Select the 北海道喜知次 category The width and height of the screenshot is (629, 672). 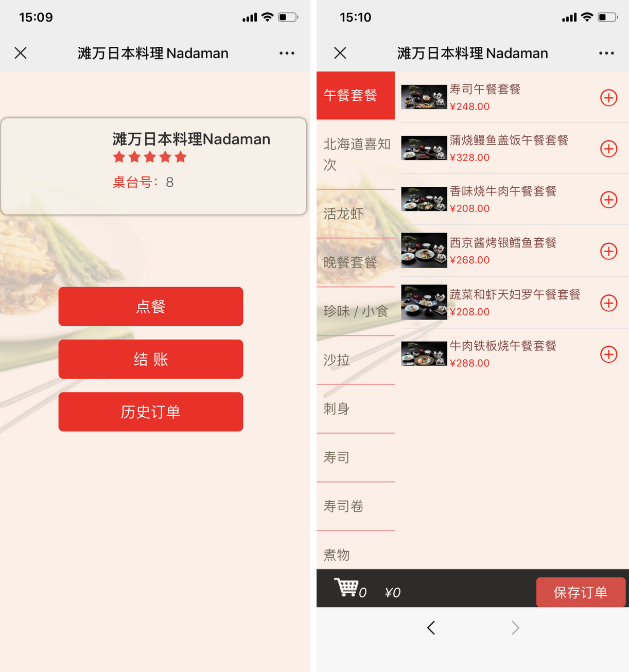(356, 154)
